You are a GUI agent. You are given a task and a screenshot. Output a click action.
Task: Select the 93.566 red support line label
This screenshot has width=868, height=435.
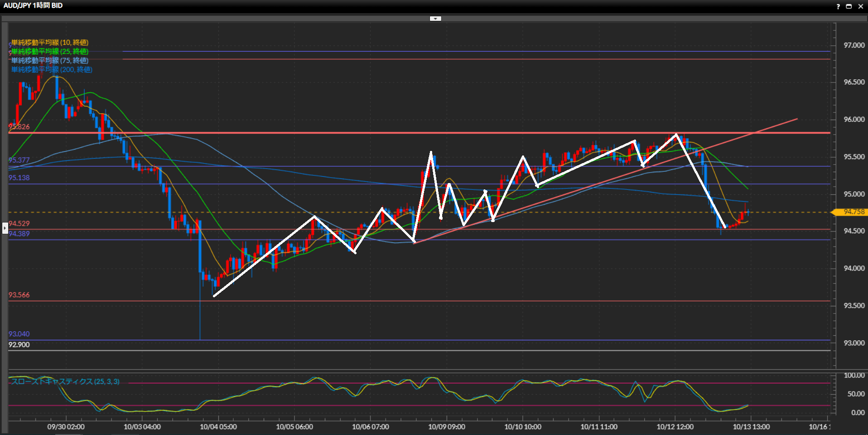click(19, 295)
